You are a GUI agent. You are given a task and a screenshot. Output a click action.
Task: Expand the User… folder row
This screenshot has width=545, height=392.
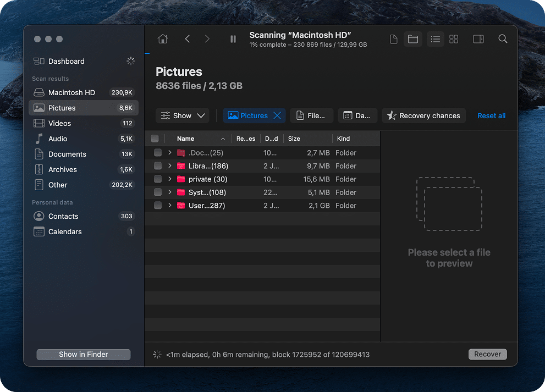pyautogui.click(x=170, y=206)
